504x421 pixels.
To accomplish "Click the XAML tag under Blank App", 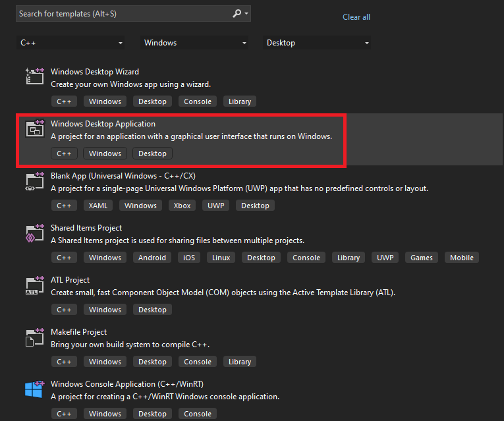I will click(x=100, y=206).
